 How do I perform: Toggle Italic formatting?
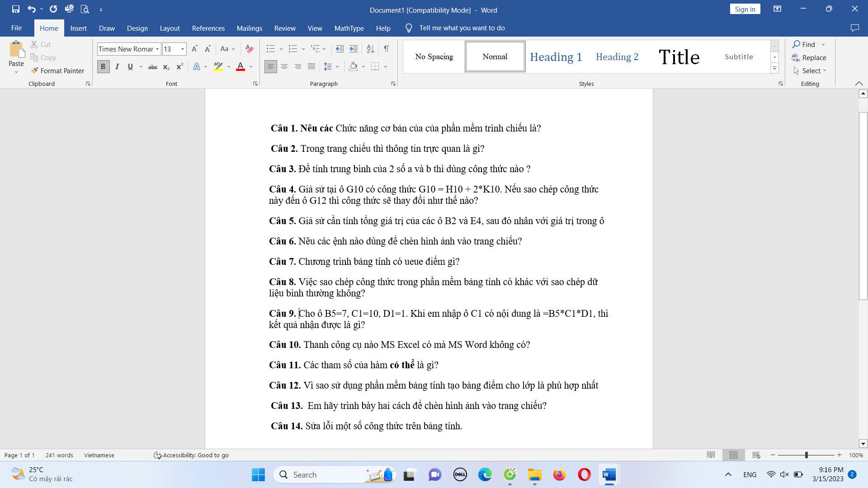click(117, 67)
